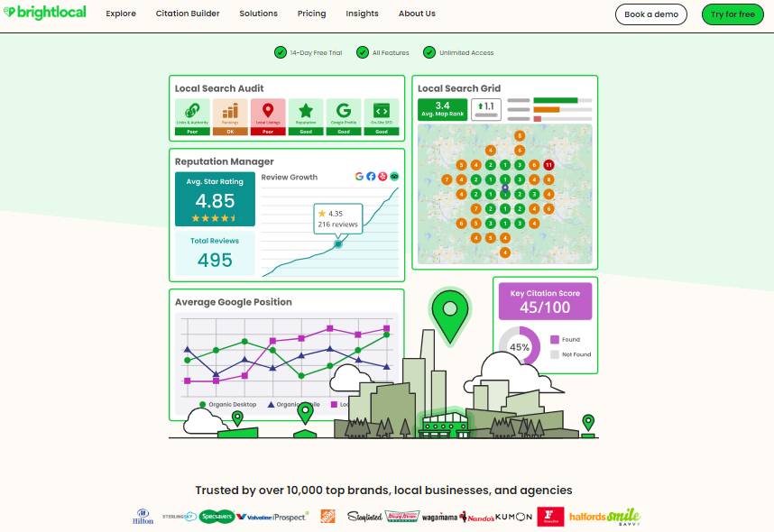
Task: Select the Rankings bar chart icon
Action: pos(230,110)
